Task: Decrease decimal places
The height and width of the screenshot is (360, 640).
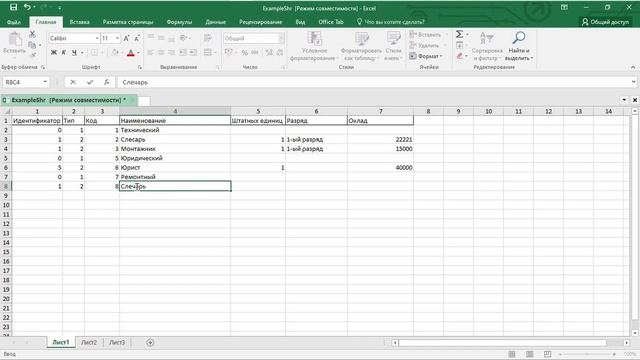Action: 280,52
